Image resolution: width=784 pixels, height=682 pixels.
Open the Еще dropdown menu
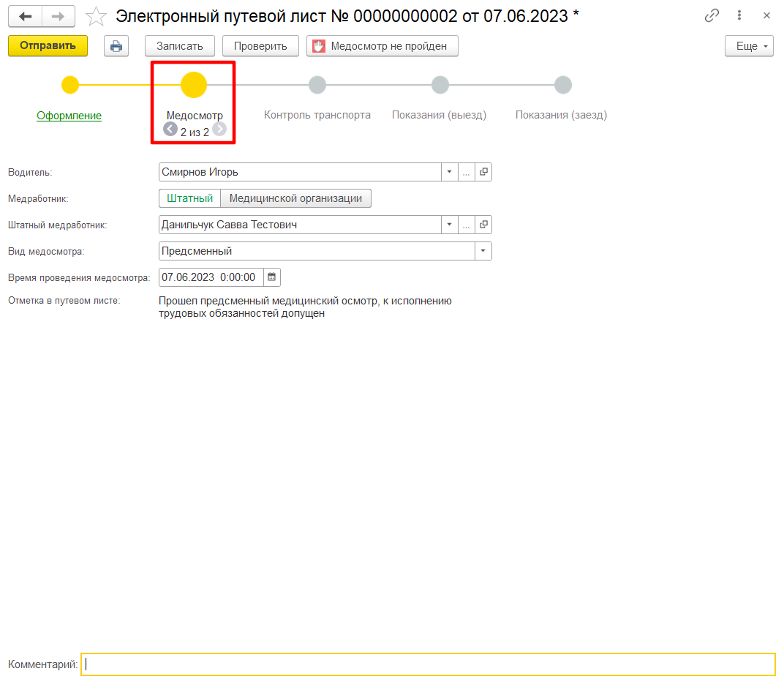tap(749, 46)
